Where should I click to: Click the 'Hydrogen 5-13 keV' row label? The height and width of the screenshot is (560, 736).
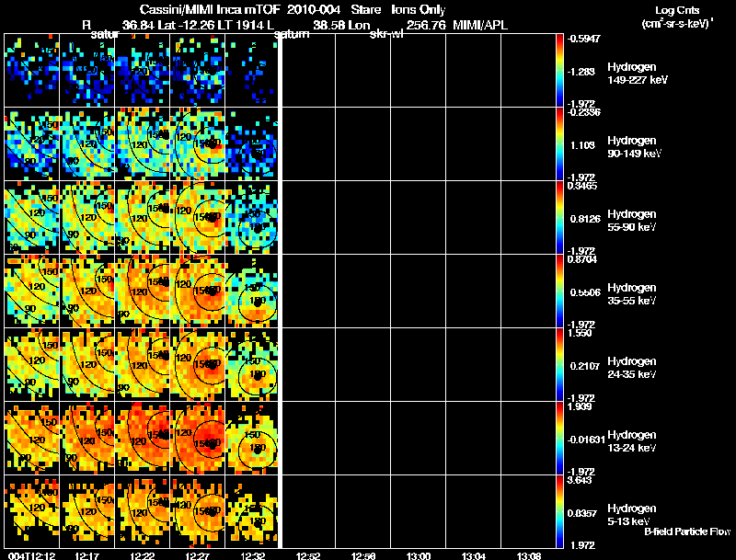click(632, 515)
